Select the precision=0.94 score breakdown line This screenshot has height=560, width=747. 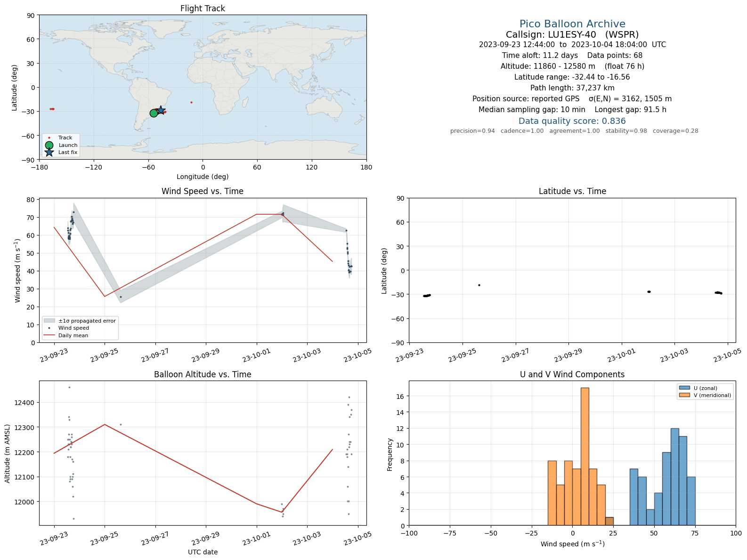[x=574, y=131]
